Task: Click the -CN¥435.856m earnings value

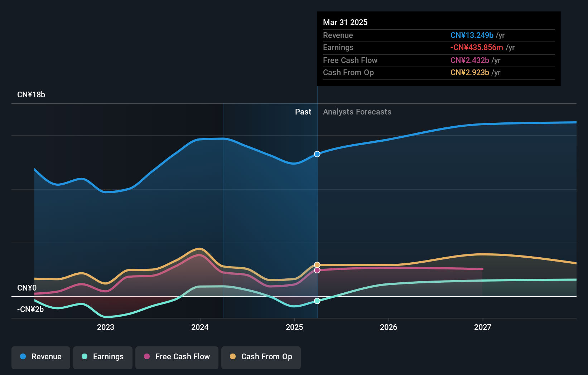Action: coord(477,48)
